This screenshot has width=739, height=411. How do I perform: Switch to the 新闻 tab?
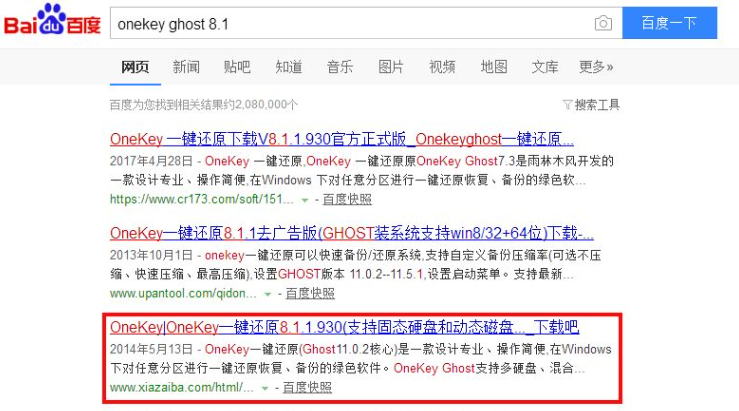tap(186, 67)
